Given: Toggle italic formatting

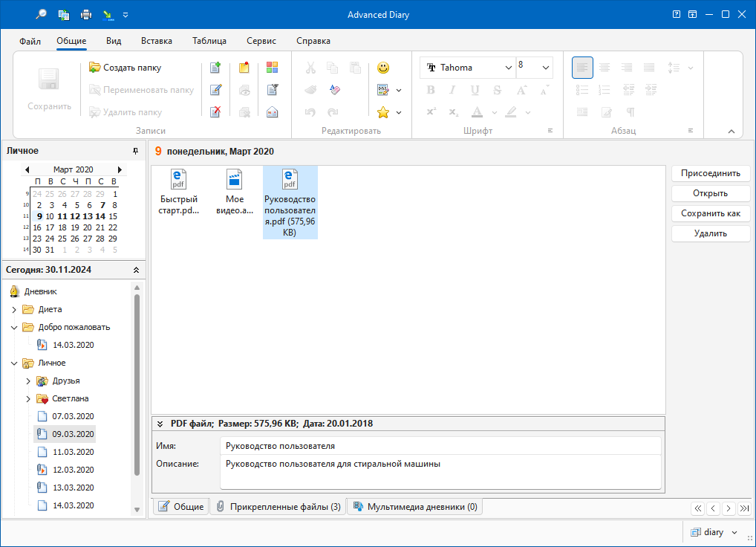Looking at the screenshot, I should 452,90.
